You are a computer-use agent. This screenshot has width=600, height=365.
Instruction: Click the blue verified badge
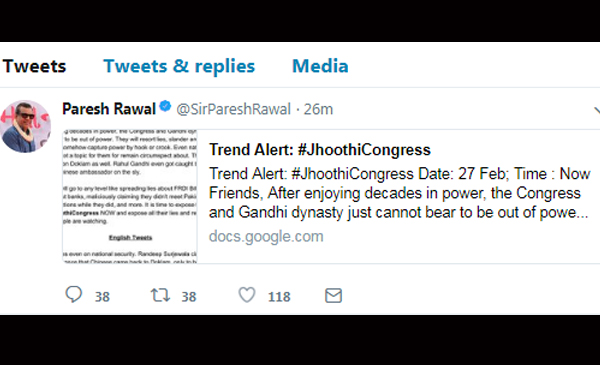click(165, 106)
